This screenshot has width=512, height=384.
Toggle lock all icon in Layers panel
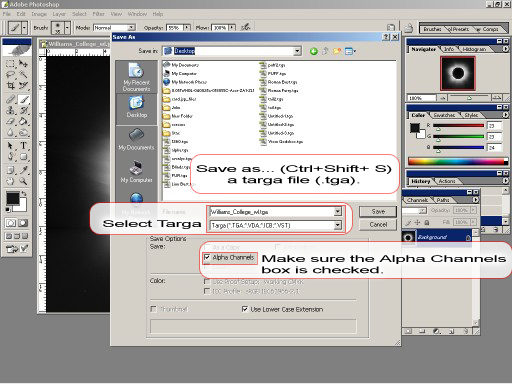(427, 222)
